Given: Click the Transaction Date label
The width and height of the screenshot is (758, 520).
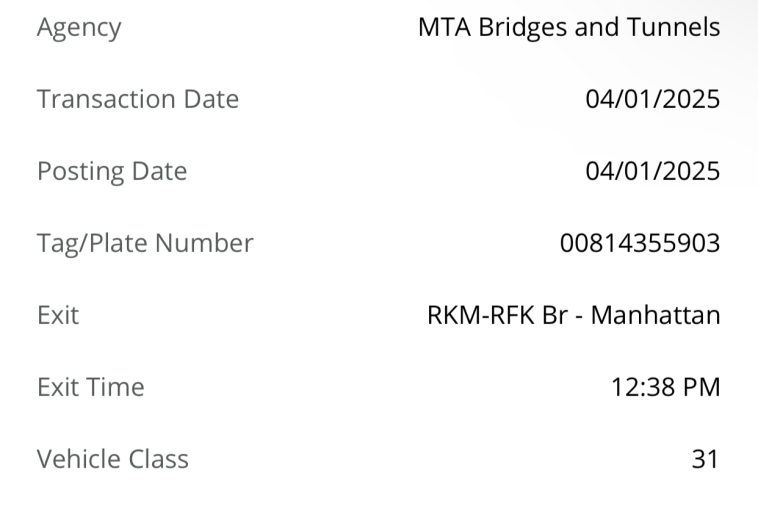Looking at the screenshot, I should [x=138, y=99].
